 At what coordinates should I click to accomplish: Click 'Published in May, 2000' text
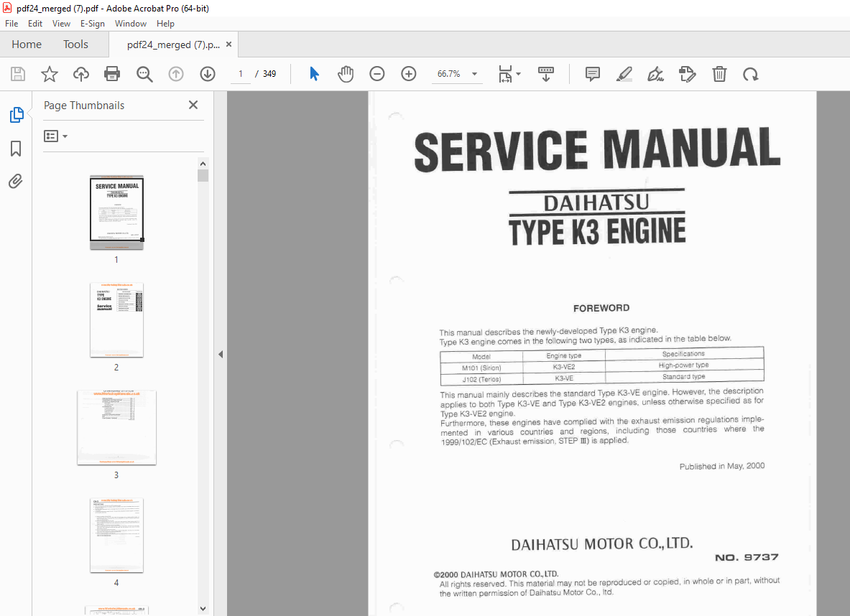(722, 466)
